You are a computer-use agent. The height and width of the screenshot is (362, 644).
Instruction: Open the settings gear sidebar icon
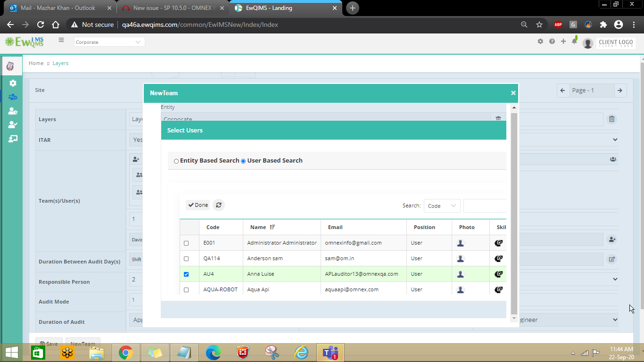pos(13,83)
